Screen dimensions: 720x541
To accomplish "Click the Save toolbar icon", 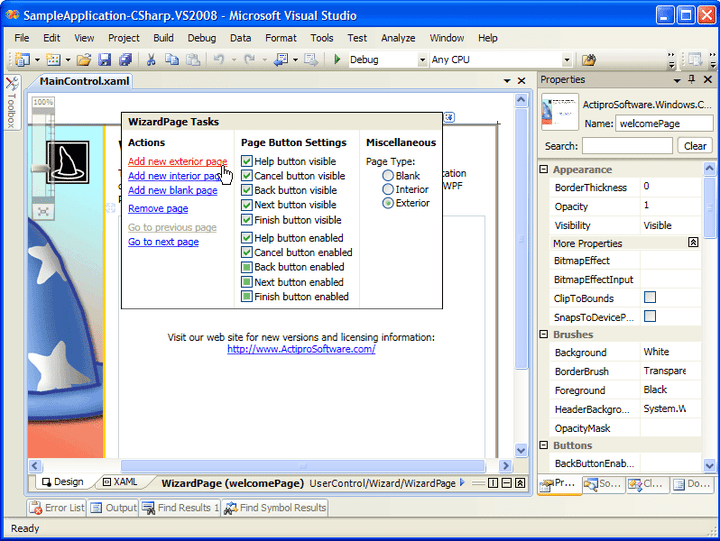I will tap(104, 60).
